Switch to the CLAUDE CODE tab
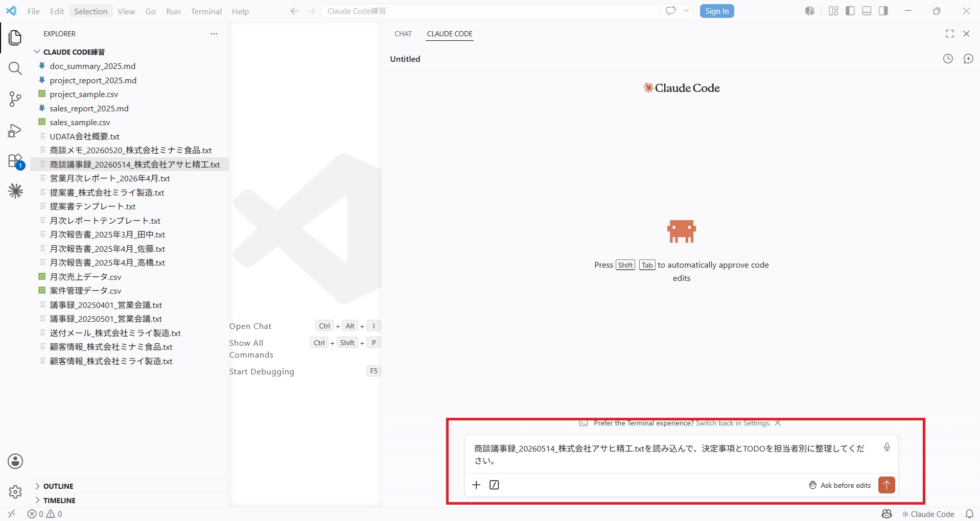This screenshot has height=521, width=980. (450, 34)
